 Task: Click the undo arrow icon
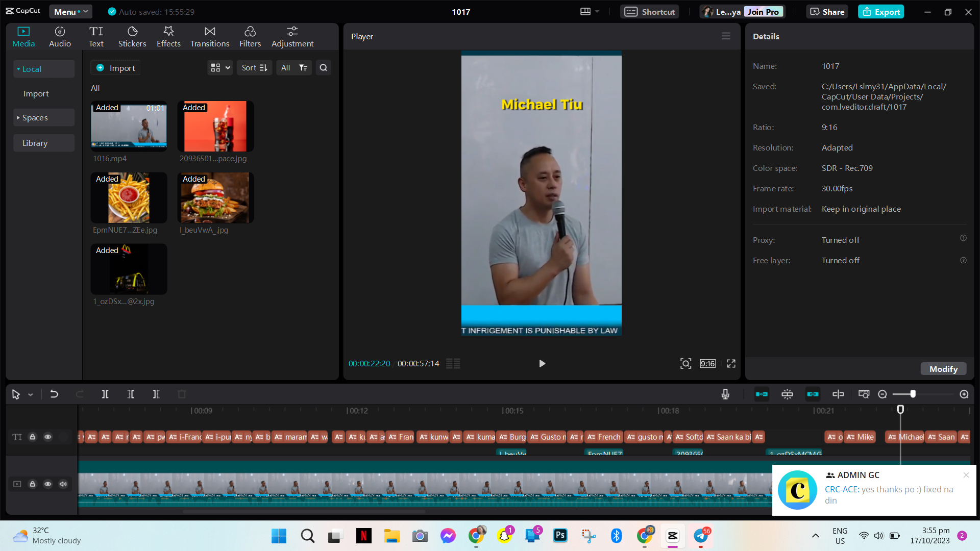click(54, 394)
